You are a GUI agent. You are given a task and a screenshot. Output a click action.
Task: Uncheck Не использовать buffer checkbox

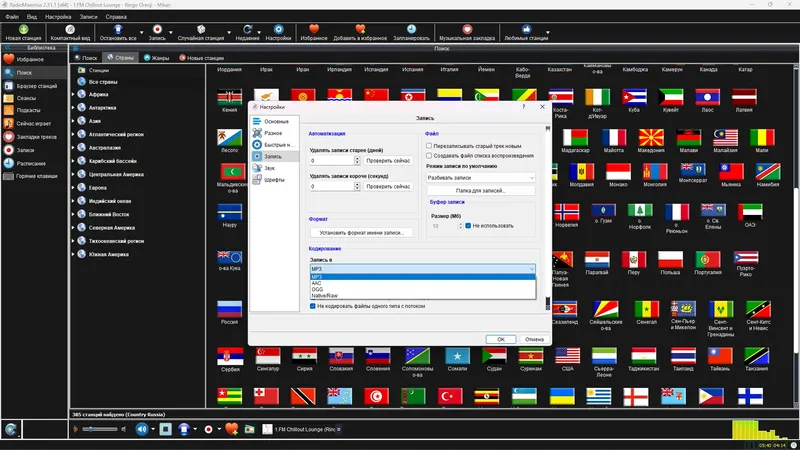click(468, 226)
